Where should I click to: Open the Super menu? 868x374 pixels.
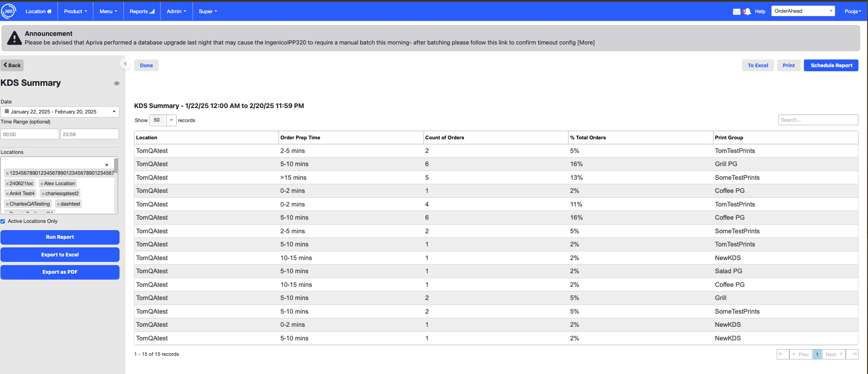pyautogui.click(x=208, y=11)
